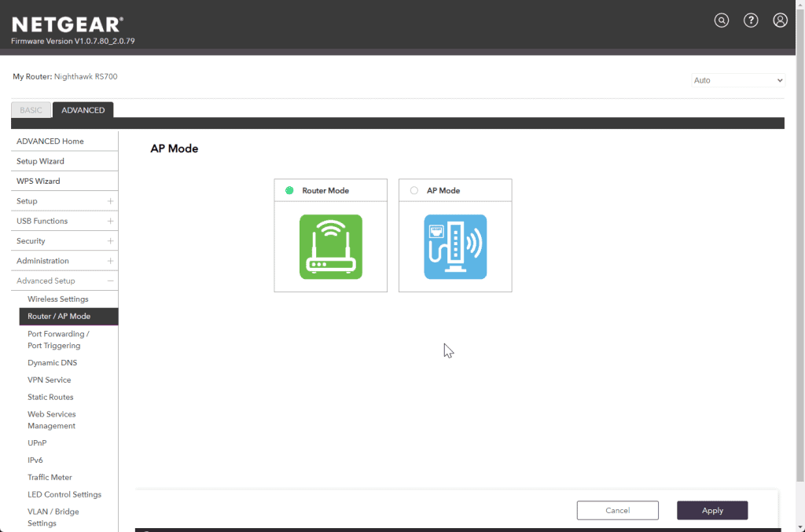Collapse the Advanced Setup section

[110, 281]
